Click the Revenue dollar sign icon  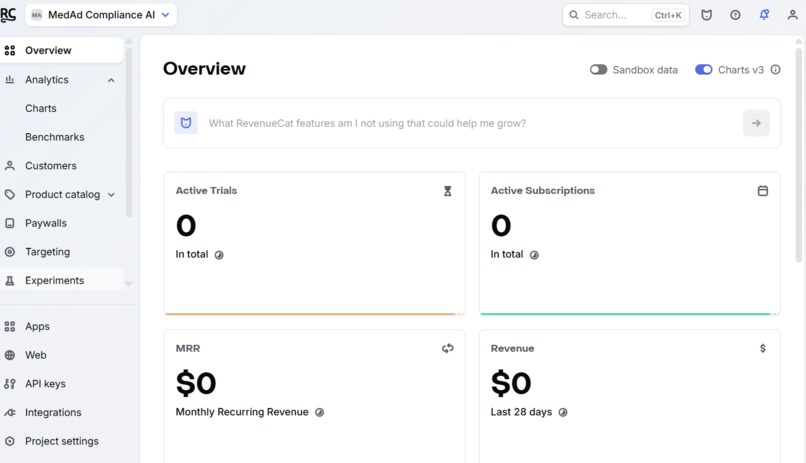763,348
